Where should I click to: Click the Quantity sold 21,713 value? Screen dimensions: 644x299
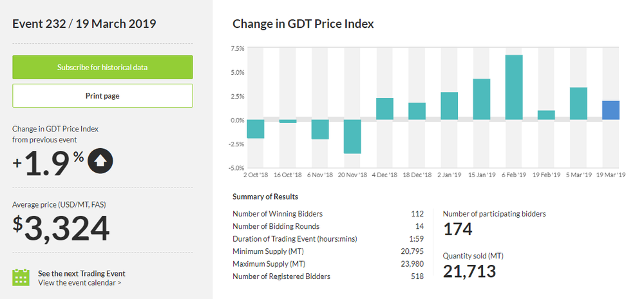tap(469, 271)
